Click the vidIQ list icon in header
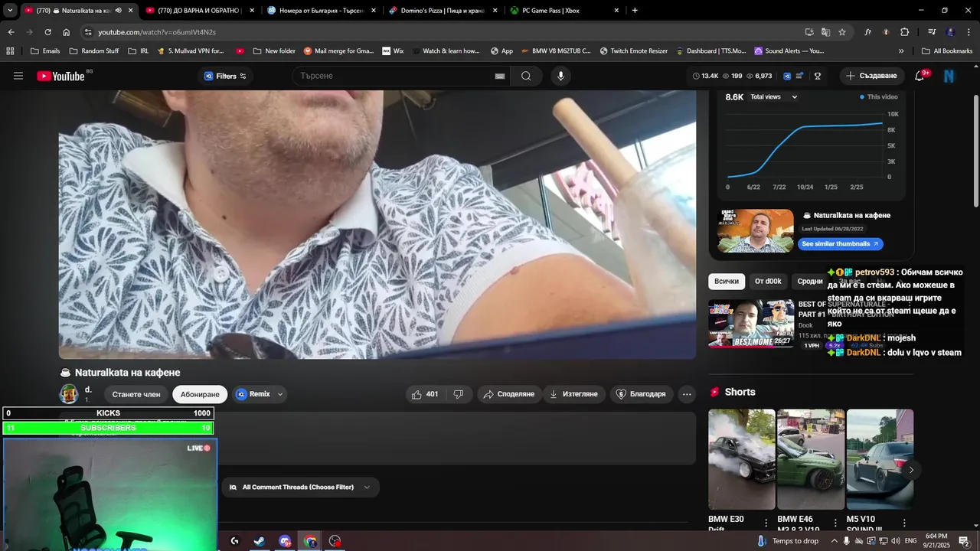This screenshot has height=551, width=980. [799, 76]
